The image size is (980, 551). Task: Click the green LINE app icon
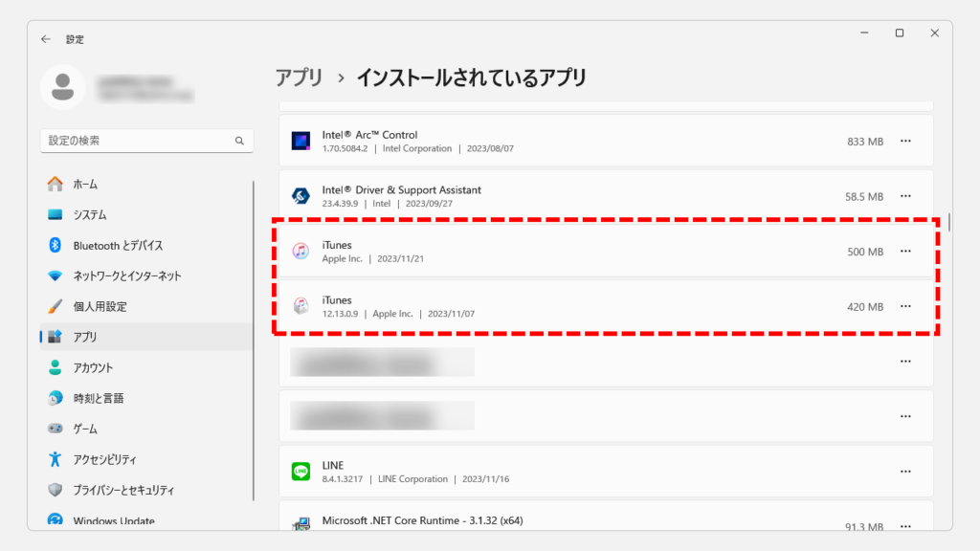[x=301, y=472]
